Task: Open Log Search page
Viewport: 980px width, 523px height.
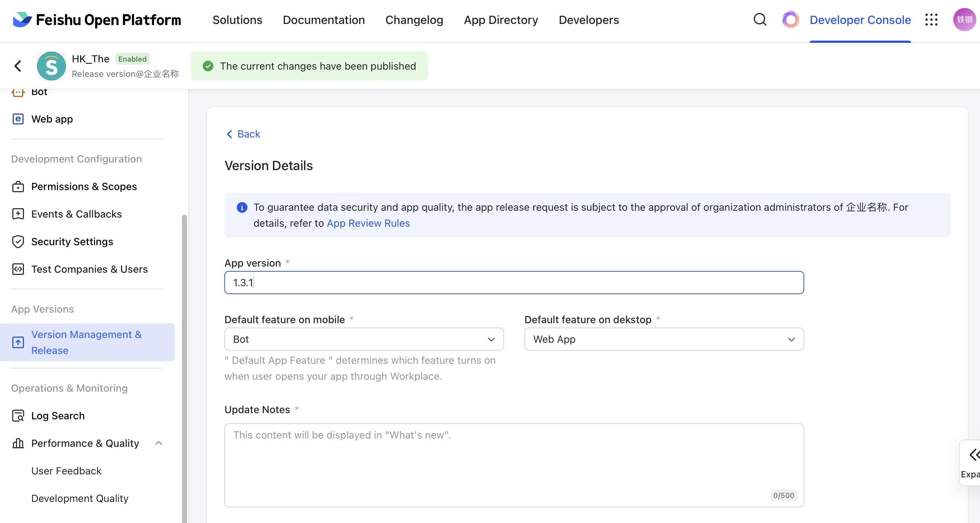Action: tap(58, 416)
